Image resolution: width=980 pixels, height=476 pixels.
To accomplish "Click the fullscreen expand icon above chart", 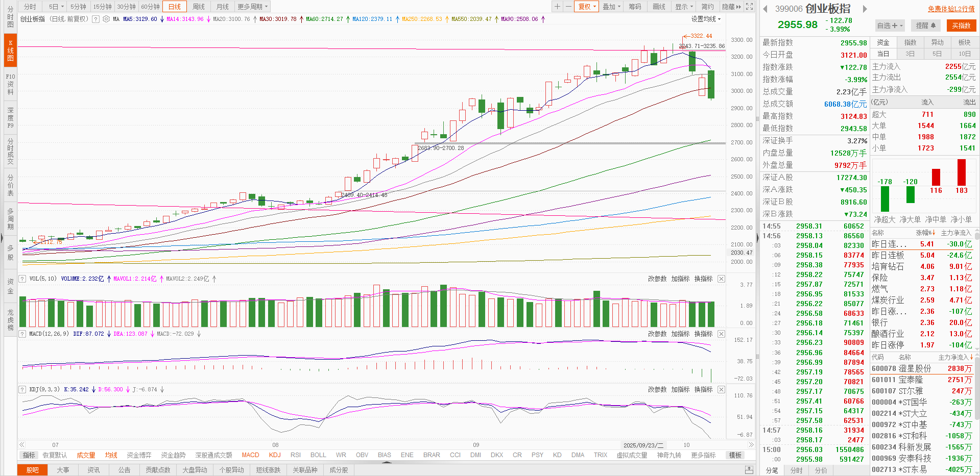I will click(749, 7).
